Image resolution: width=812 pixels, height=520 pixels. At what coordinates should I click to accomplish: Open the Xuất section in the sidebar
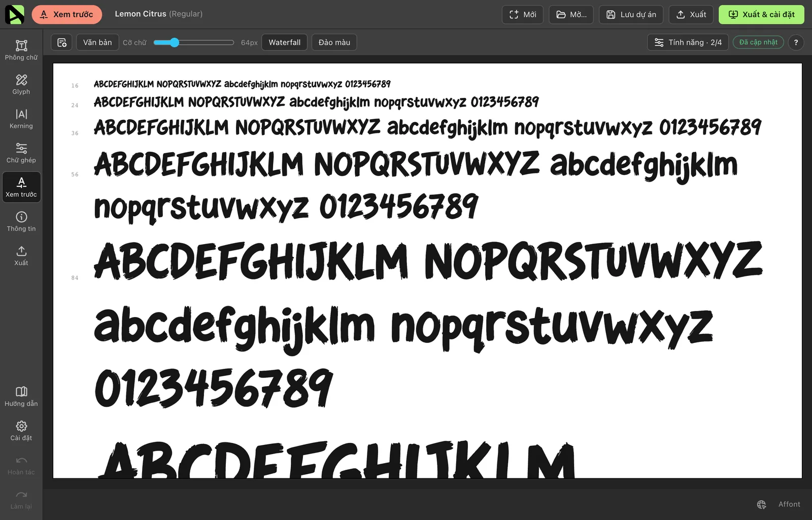coord(21,256)
